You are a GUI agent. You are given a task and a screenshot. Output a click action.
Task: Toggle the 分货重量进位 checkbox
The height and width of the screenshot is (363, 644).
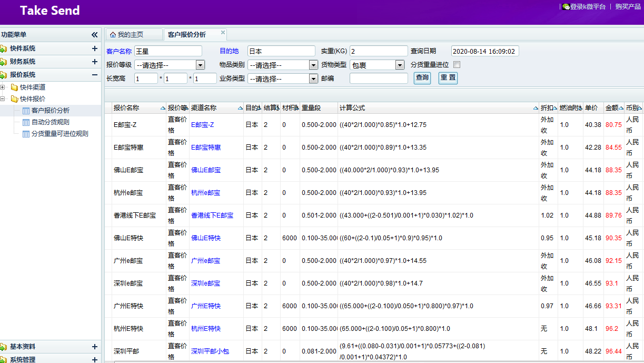pos(457,65)
